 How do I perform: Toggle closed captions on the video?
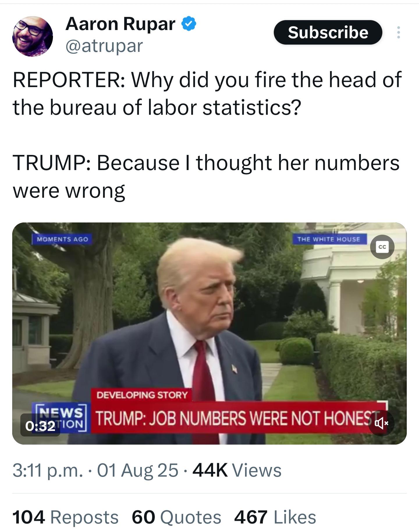pos(382,247)
